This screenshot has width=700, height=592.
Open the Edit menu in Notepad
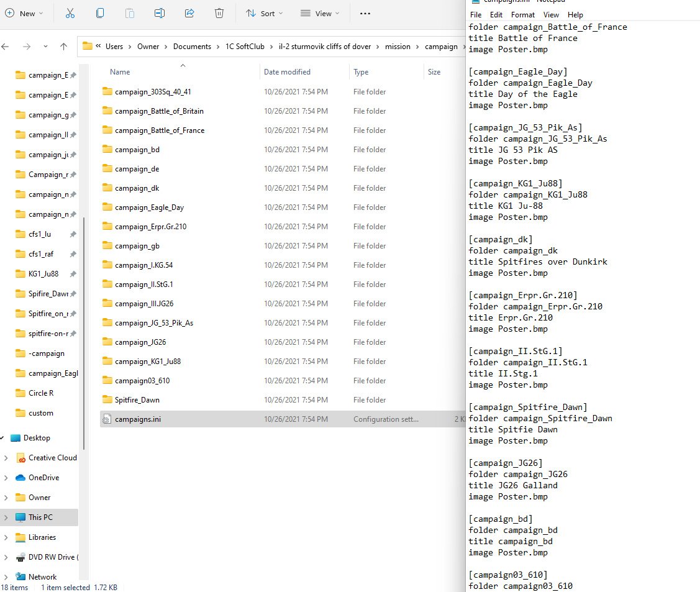click(496, 15)
